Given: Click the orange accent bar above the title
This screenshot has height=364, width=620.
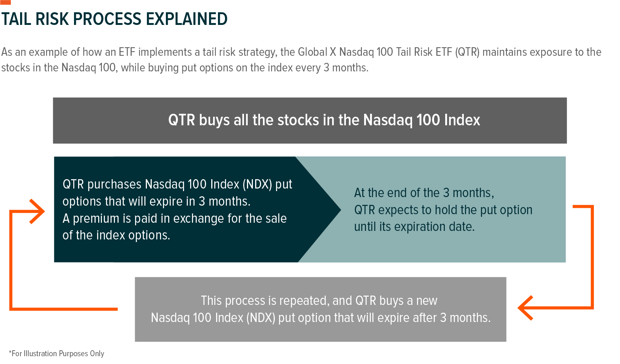Looking at the screenshot, I should point(5,2).
